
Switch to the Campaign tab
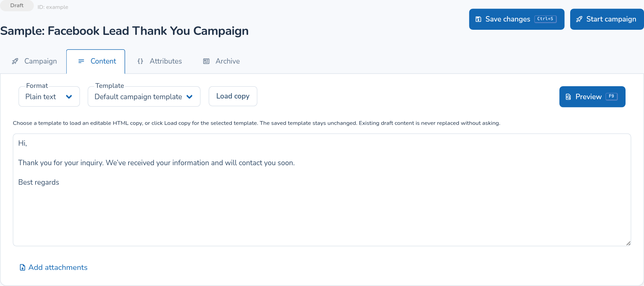[34, 61]
